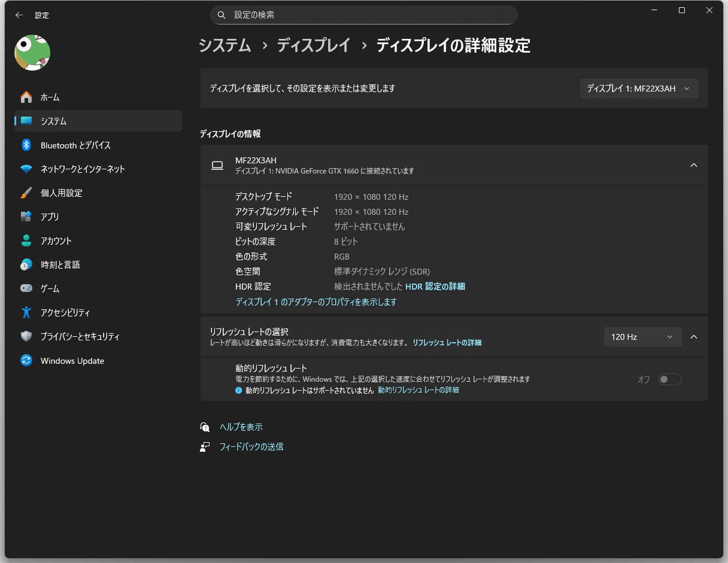This screenshot has width=728, height=563.
Task: Toggle the dynamic refresh rate switch
Action: 669,379
